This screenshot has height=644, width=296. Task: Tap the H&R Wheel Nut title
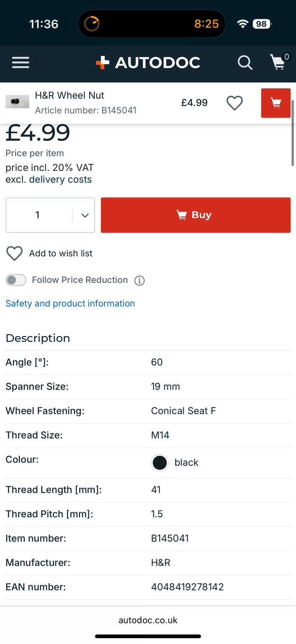point(69,95)
